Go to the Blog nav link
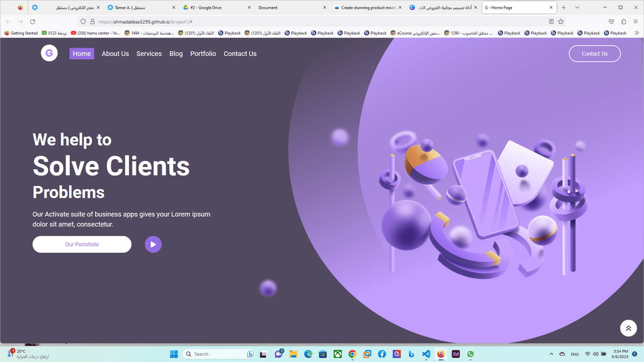This screenshot has width=644, height=362. [x=176, y=54]
